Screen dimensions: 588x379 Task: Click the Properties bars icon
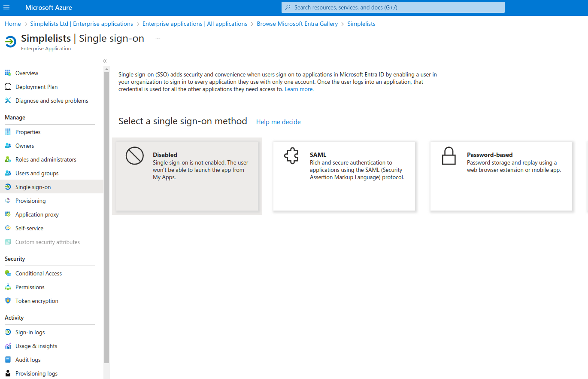[8, 132]
